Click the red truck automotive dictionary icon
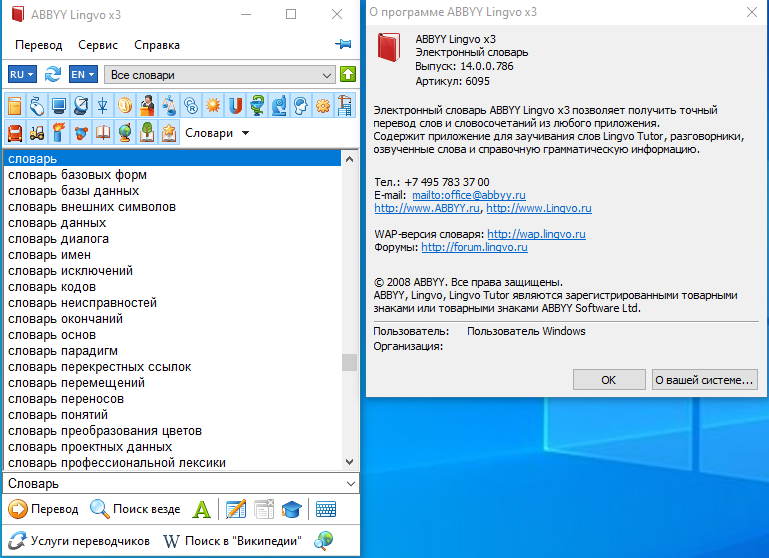Viewport: 769px width, 558px height. click(15, 133)
